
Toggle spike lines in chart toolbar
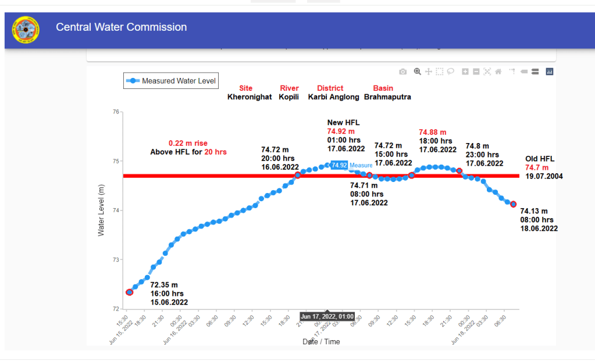pyautogui.click(x=512, y=72)
